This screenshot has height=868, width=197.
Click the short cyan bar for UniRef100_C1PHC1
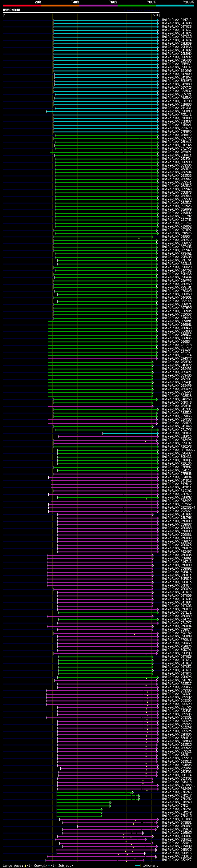click(x=131, y=433)
